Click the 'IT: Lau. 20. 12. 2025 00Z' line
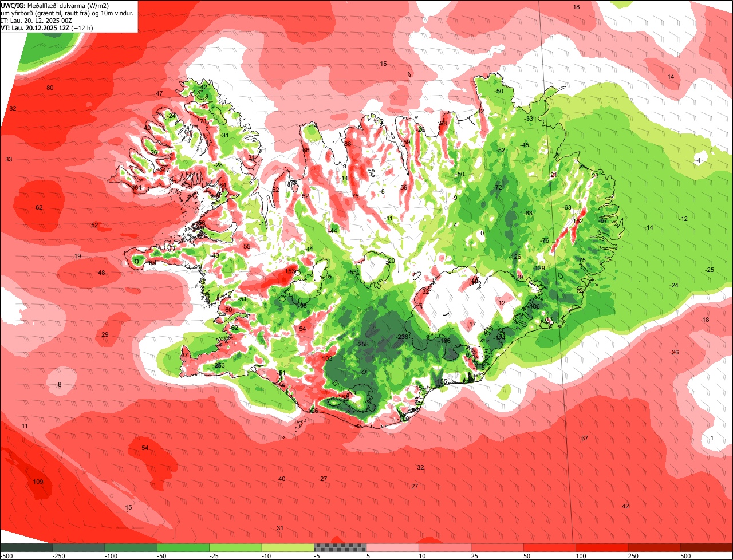The image size is (733, 560). pos(36,20)
